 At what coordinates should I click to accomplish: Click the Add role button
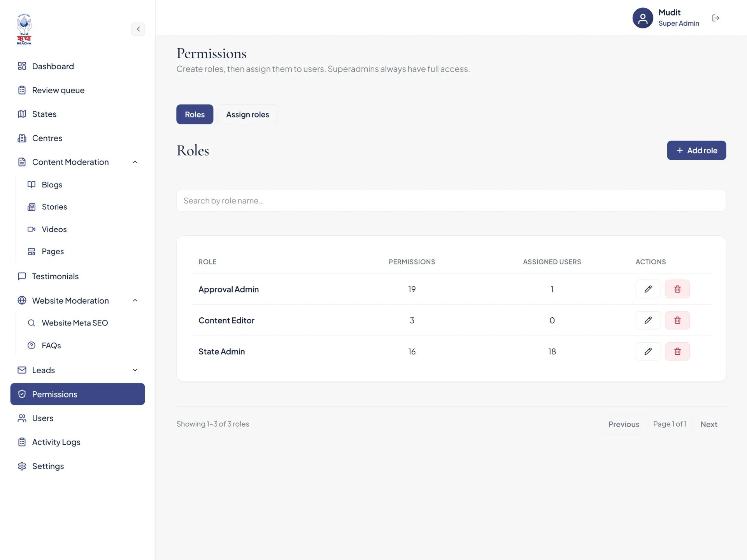[696, 150]
